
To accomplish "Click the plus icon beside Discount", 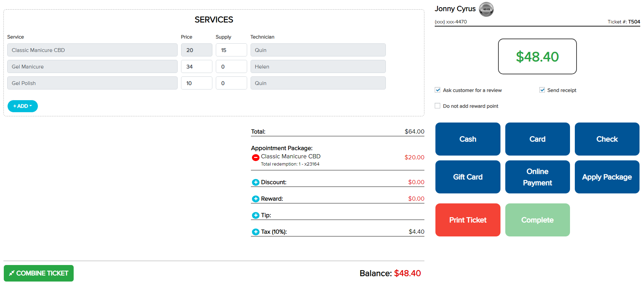I will (255, 182).
